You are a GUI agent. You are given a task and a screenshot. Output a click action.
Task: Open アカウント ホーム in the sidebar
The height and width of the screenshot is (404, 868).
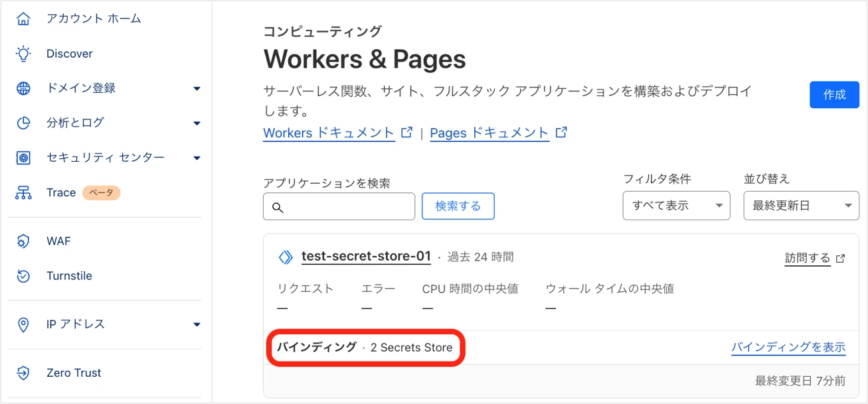point(94,19)
